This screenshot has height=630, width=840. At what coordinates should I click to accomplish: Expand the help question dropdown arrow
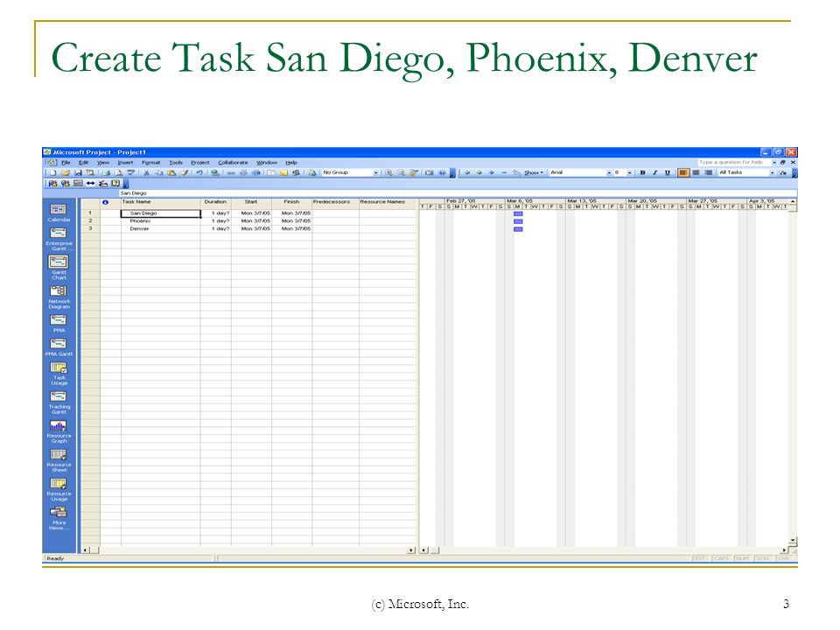click(774, 163)
